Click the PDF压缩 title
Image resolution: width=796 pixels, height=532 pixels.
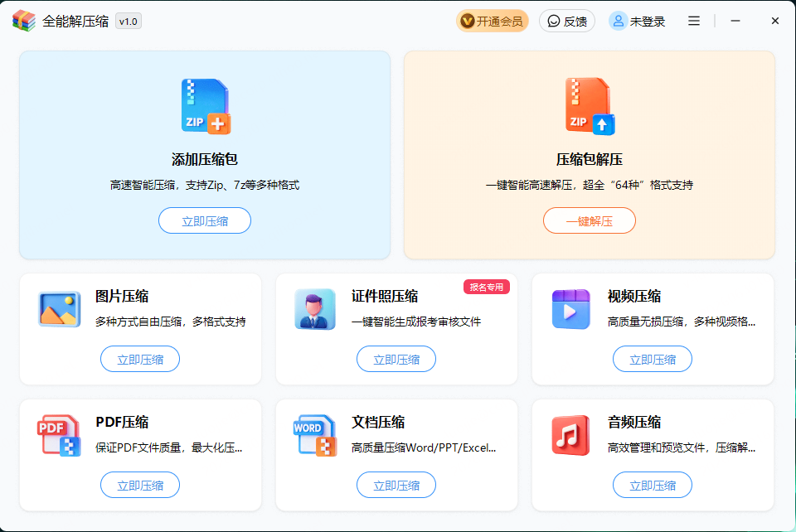coord(122,422)
